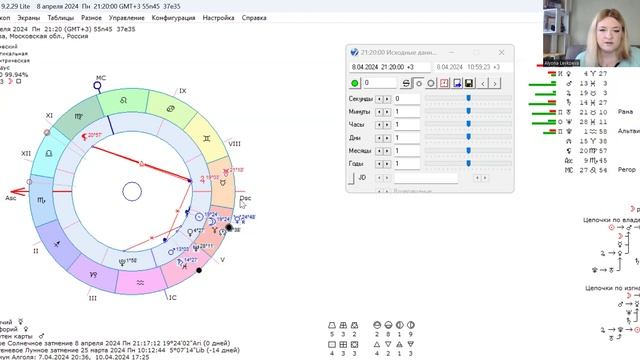Click the 'Регор' star label beside MC row
Screen dimensions: 640x360
click(x=627, y=169)
